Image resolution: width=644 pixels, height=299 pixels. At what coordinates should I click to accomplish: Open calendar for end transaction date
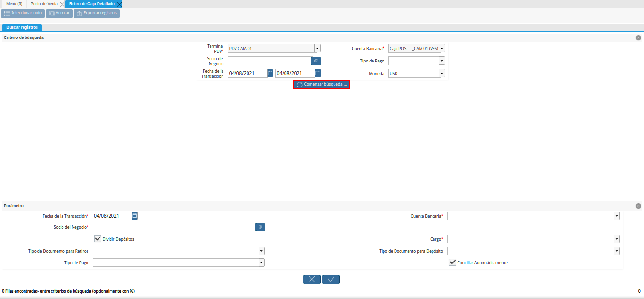[318, 73]
